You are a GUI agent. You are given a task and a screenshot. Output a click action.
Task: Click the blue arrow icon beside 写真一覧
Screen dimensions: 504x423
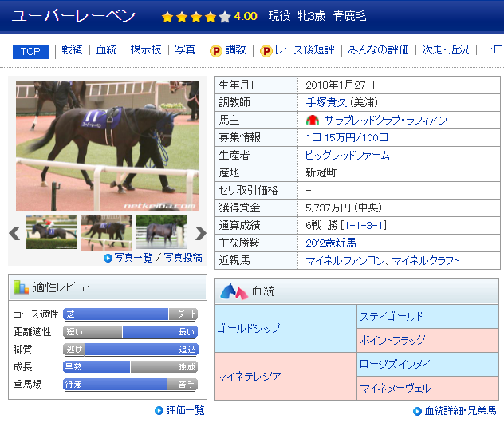pyautogui.click(x=108, y=258)
